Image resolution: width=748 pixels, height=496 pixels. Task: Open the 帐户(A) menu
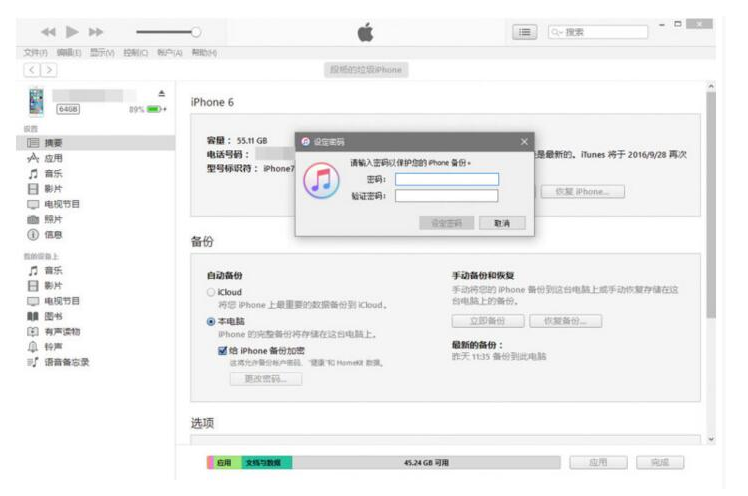coord(170,52)
